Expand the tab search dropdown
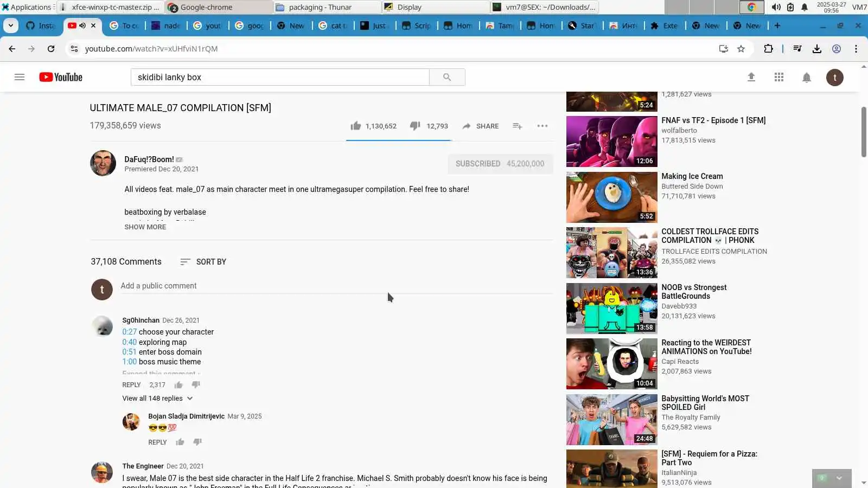Viewport: 868px width, 488px height. click(11, 25)
